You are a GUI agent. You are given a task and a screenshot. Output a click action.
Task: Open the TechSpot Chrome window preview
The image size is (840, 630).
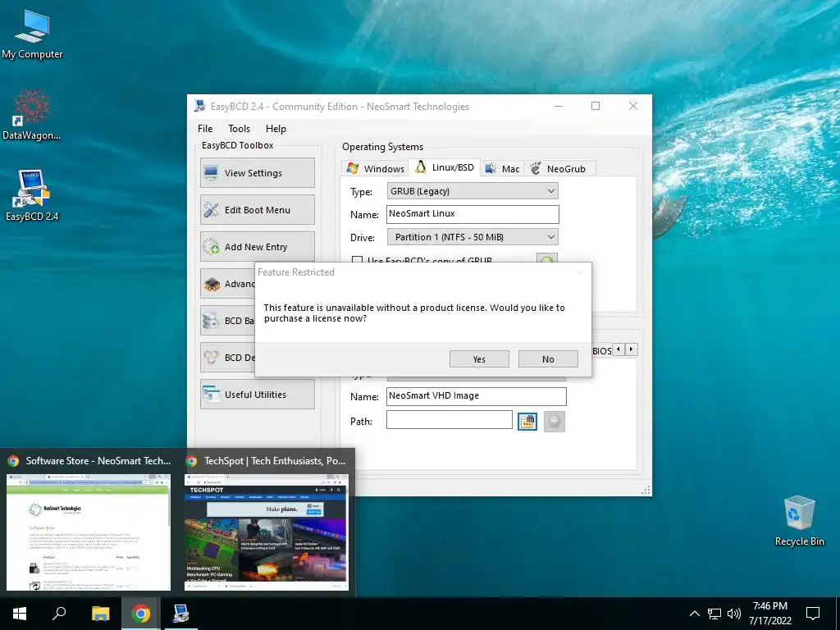click(x=267, y=521)
